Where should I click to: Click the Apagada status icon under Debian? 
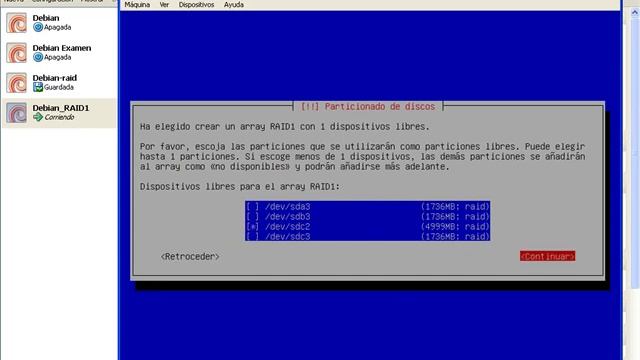point(38,27)
